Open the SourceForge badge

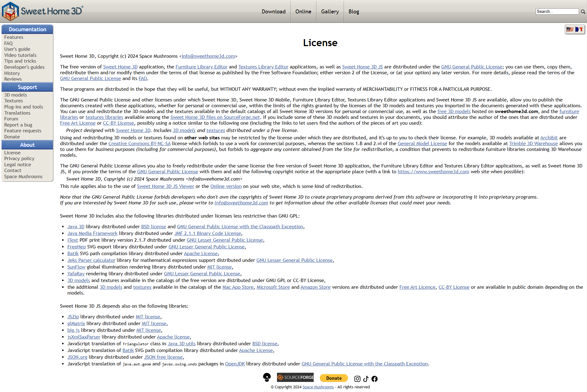coord(295,377)
